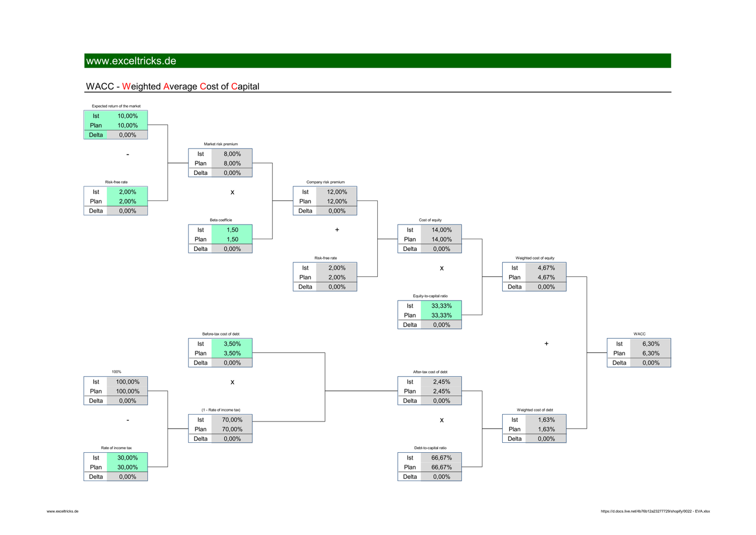Screen dimensions: 756x535
Task: Click the plus operator leading to the WACC box
Action: 546,344
